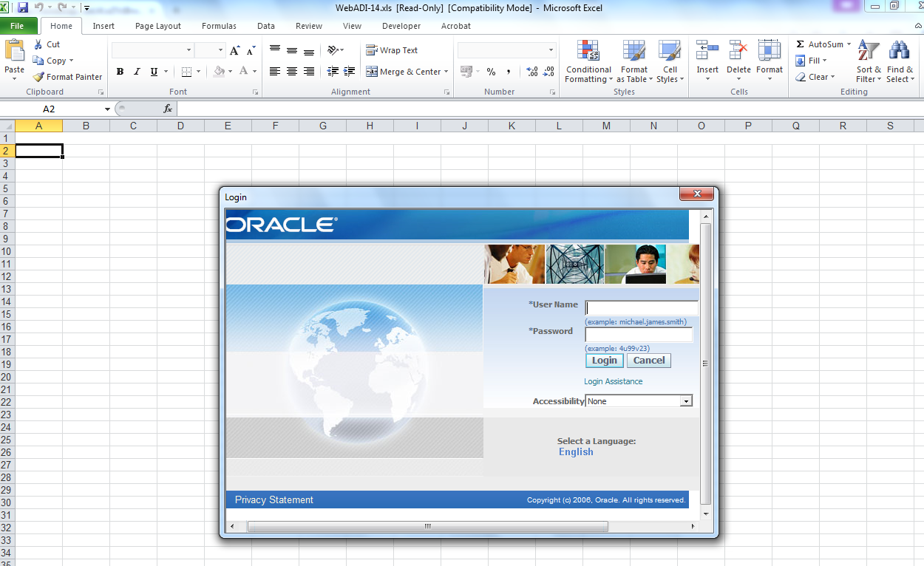Open Find & Select menu
Image resolution: width=924 pixels, height=566 pixels.
tap(900, 62)
